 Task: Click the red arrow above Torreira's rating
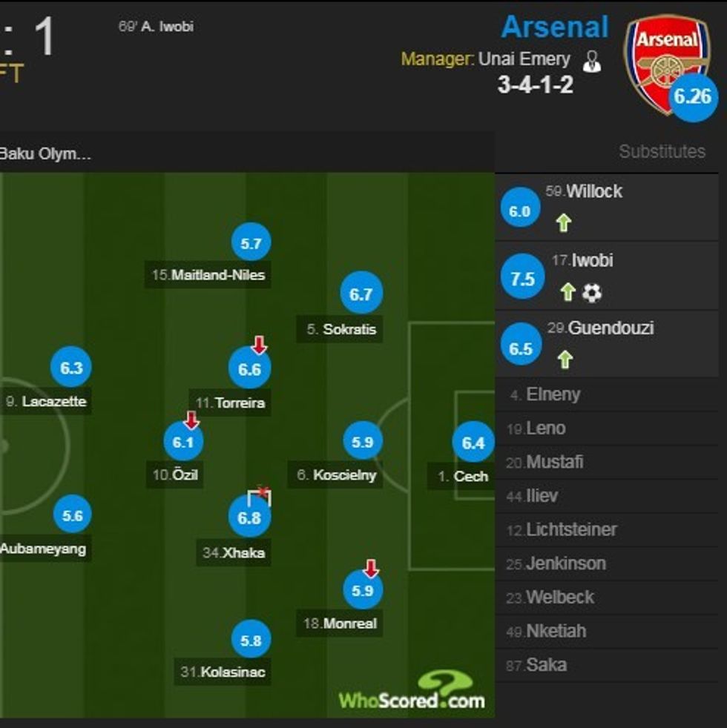[x=258, y=344]
